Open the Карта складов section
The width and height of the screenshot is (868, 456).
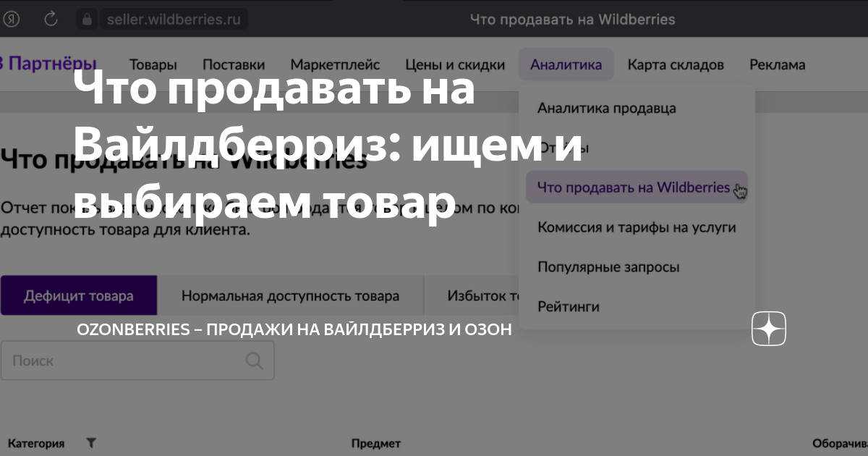point(676,64)
